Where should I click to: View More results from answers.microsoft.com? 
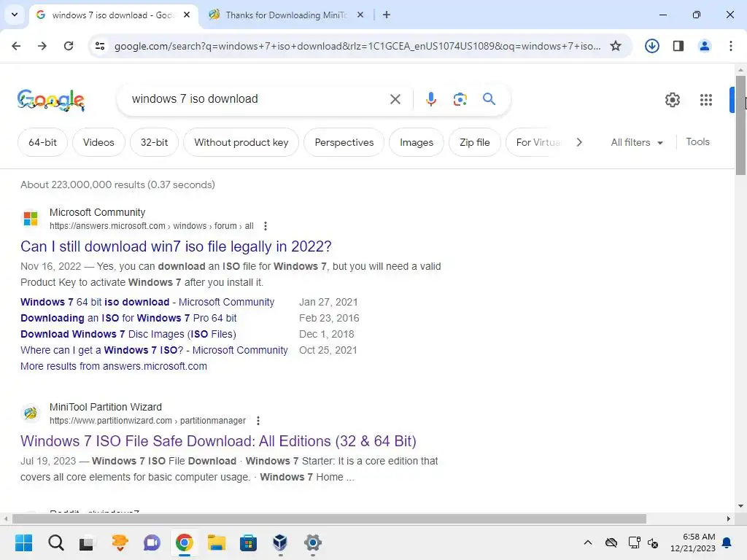tap(114, 366)
